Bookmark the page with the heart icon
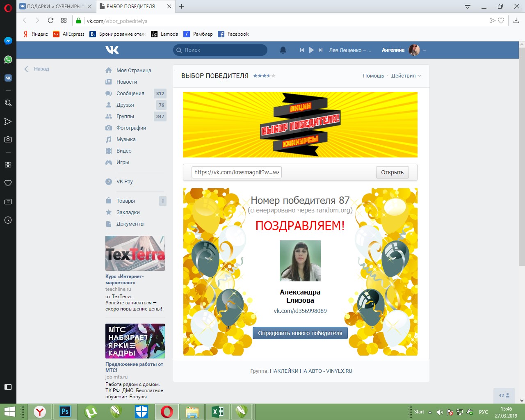Screen dimensions: 525x420 coord(501,21)
